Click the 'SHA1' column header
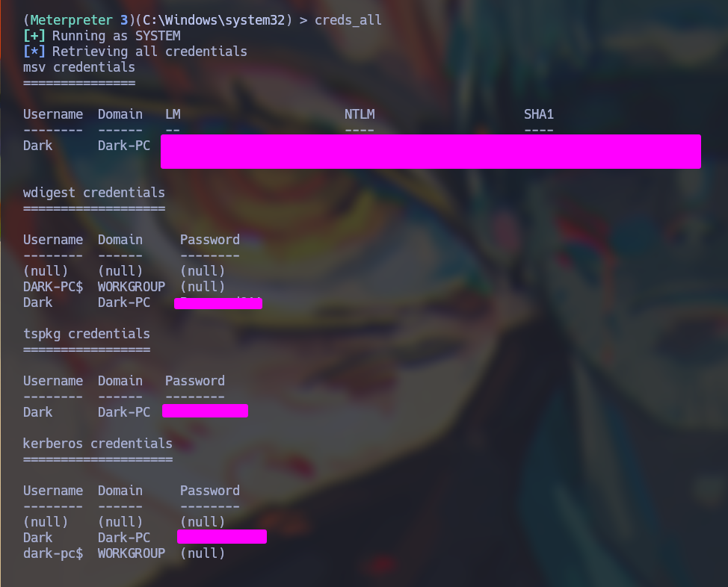This screenshot has height=587, width=728. (x=539, y=114)
